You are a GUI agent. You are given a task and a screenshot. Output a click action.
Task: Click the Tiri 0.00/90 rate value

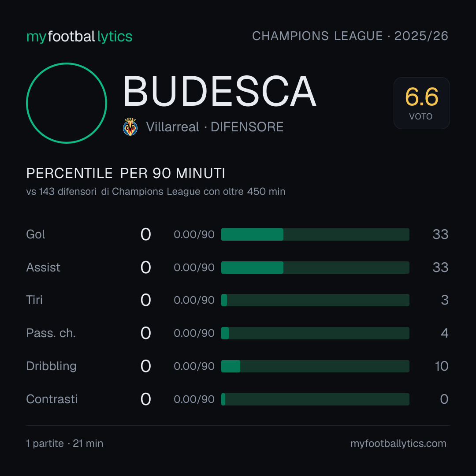[x=194, y=300]
